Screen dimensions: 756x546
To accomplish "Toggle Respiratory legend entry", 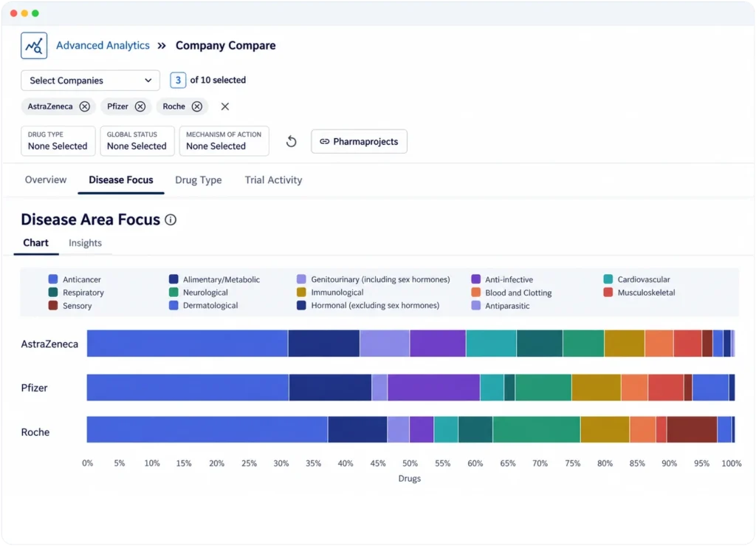I will click(76, 293).
